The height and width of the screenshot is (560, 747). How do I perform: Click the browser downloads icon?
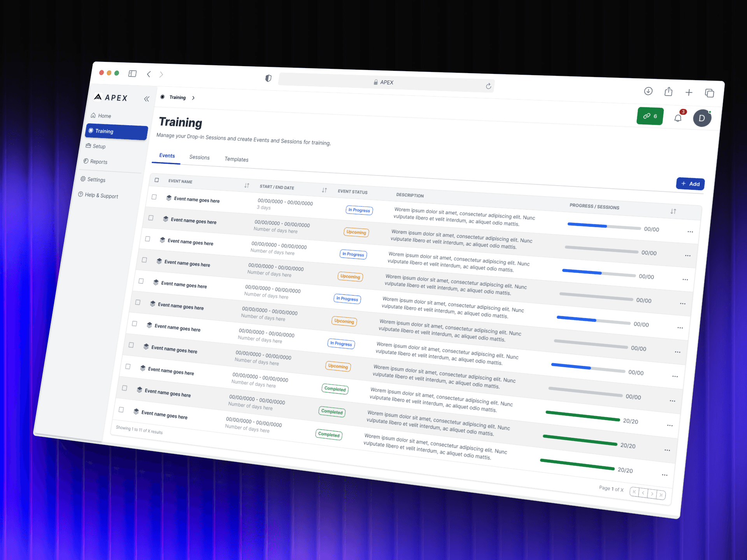pos(648,91)
